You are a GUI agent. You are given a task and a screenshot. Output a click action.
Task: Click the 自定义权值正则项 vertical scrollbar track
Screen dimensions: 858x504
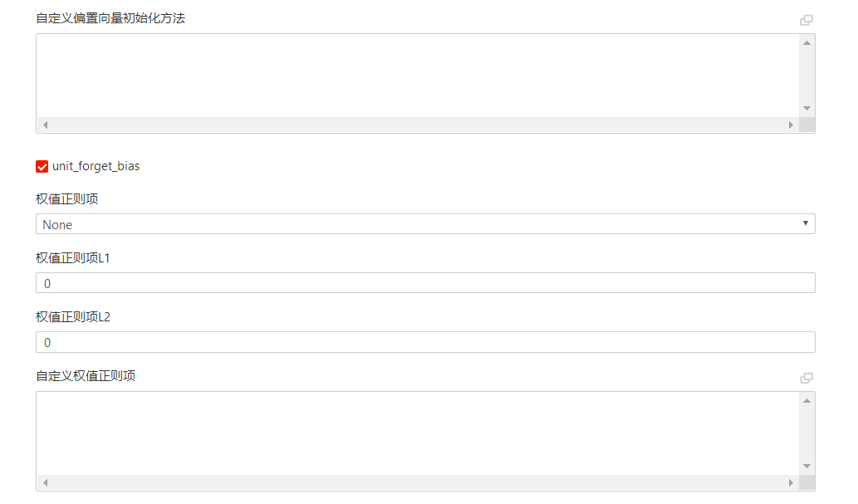tap(807, 433)
